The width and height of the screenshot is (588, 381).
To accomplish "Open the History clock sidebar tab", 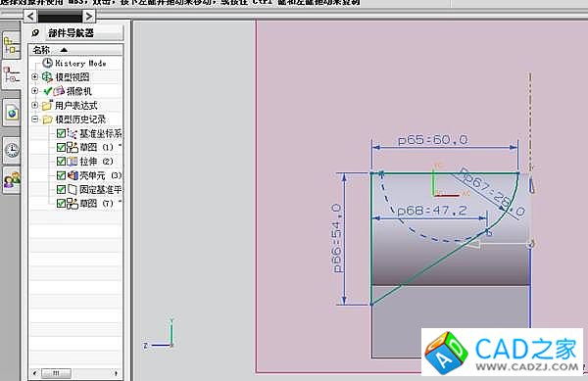I will pos(12,150).
